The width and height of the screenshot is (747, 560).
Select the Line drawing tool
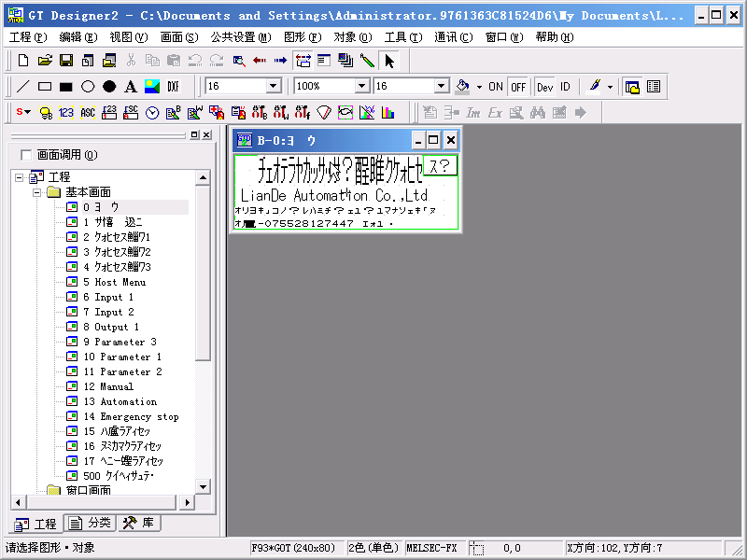tap(23, 87)
